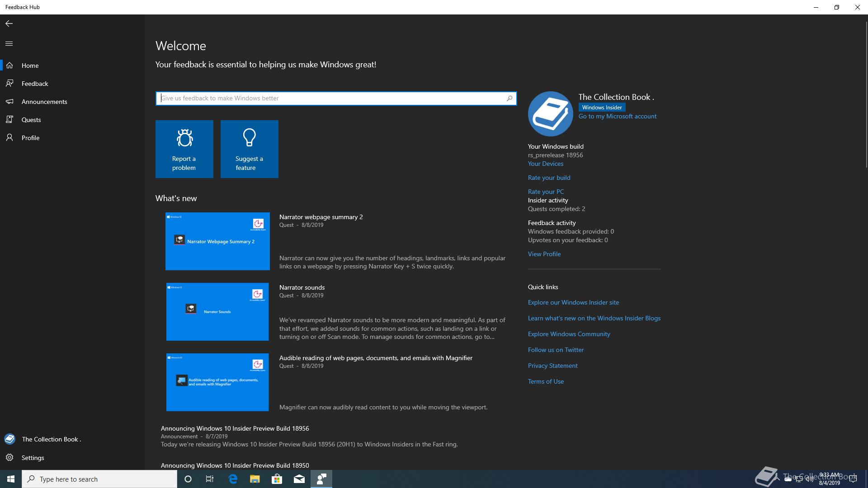The width and height of the screenshot is (868, 488).
Task: Open Settings in the navigation pane
Action: 72,458
